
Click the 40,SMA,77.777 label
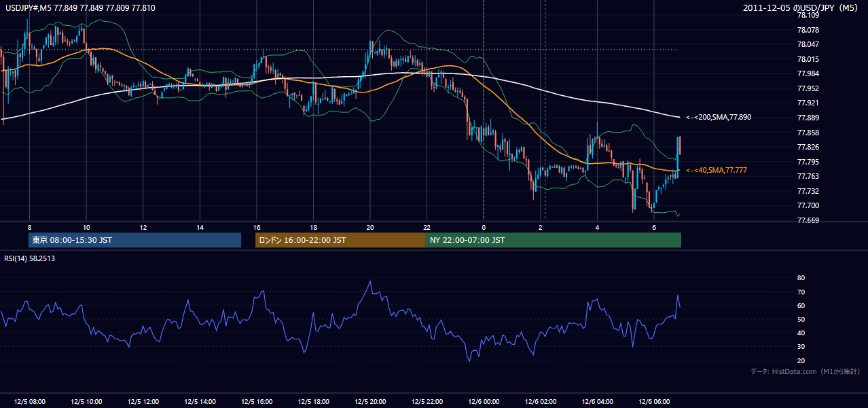717,170
